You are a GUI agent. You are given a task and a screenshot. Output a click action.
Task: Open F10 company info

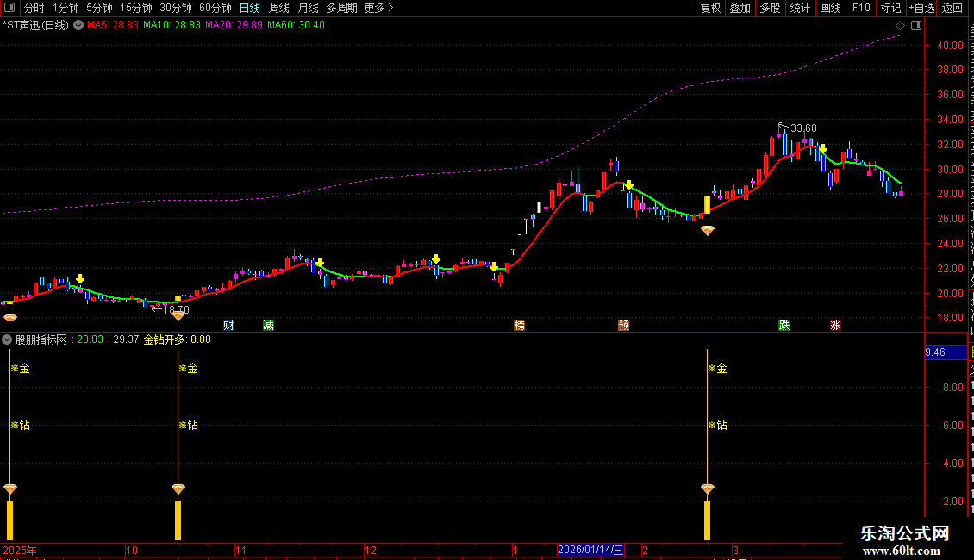pos(861,8)
